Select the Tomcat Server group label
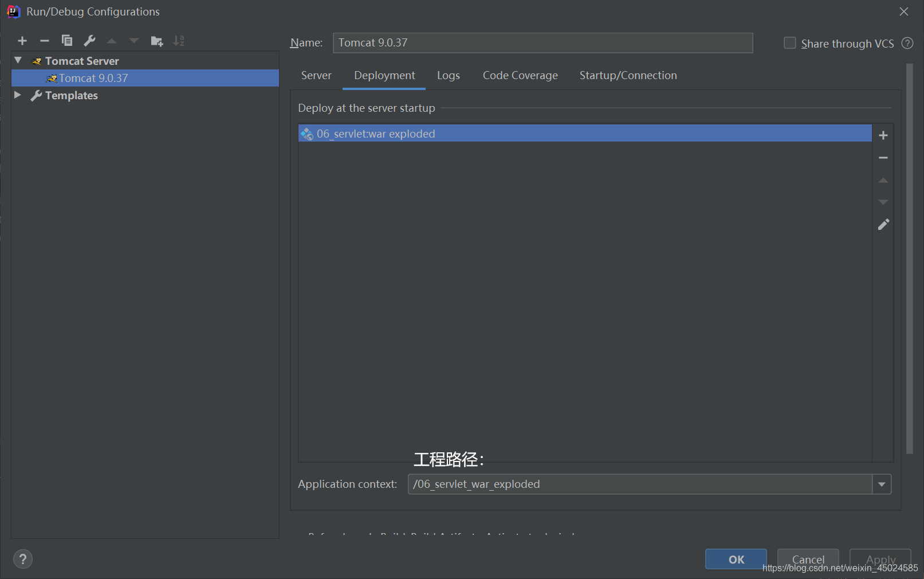This screenshot has width=924, height=579. [82, 61]
